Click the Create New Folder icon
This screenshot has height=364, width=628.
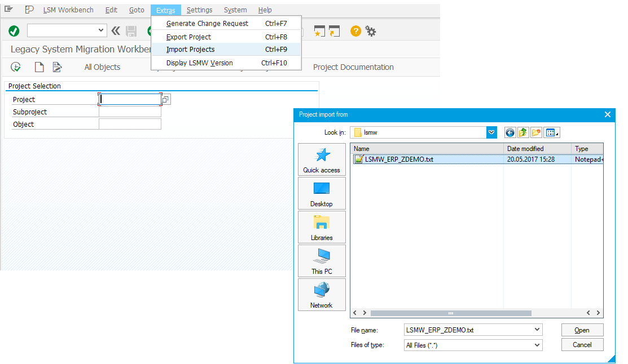tap(536, 132)
